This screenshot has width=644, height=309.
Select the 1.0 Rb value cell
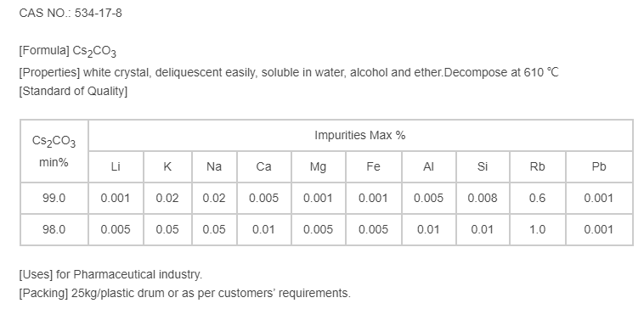coord(538,229)
